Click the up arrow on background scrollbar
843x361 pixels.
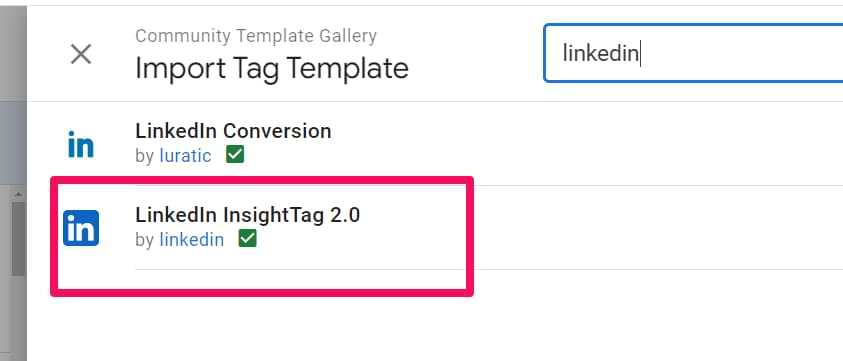(18, 194)
